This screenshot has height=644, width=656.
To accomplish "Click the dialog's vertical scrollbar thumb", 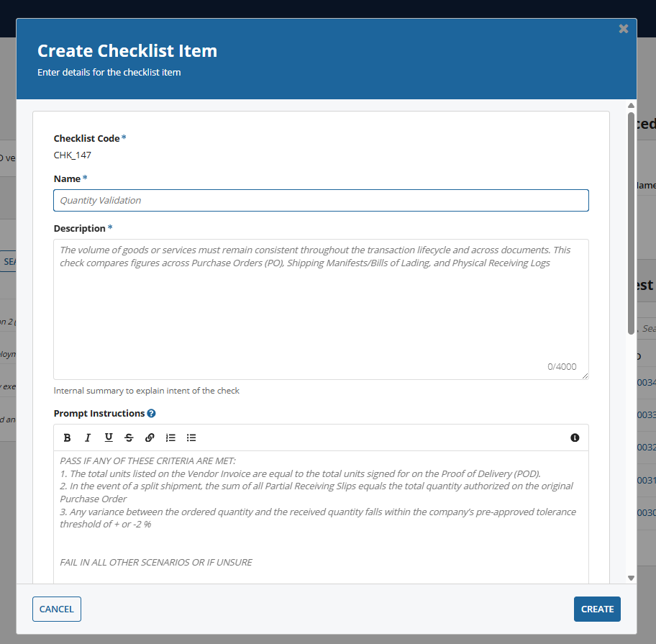I will (631, 223).
